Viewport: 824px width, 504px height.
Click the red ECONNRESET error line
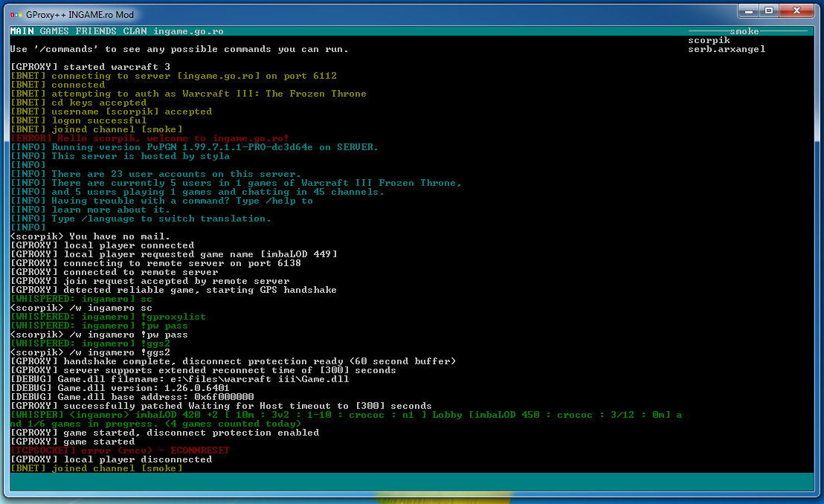click(120, 450)
